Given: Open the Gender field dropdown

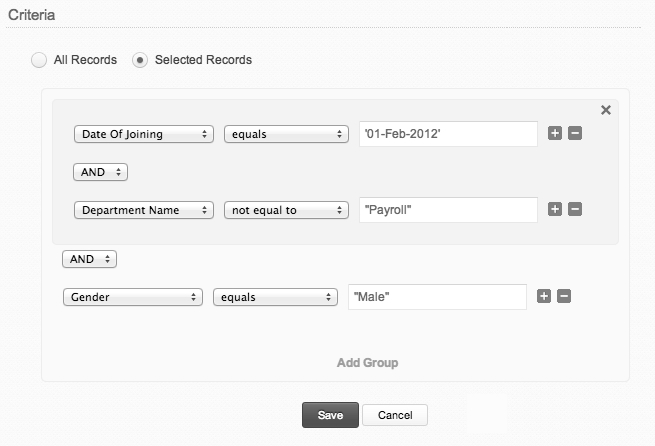Looking at the screenshot, I should click(132, 297).
